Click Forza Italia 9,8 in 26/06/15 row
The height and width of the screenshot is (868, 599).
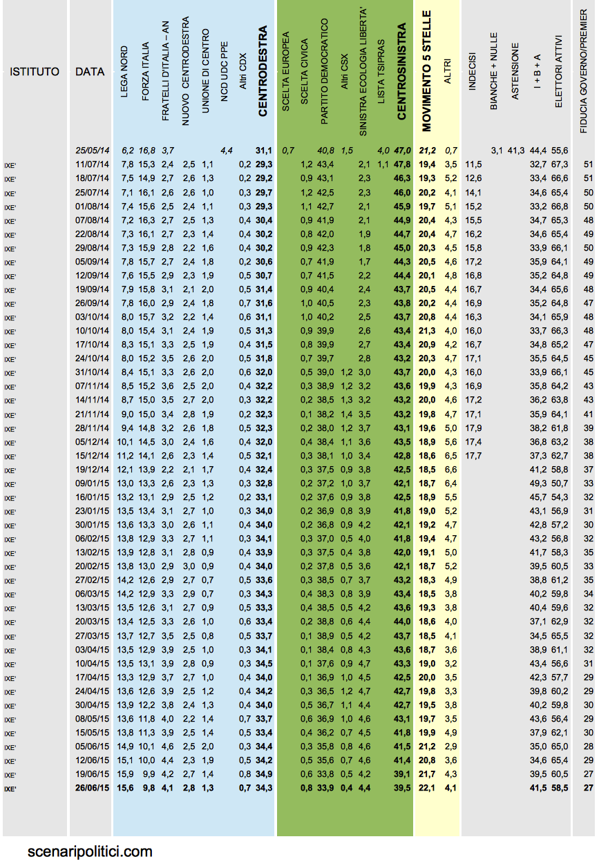[148, 787]
